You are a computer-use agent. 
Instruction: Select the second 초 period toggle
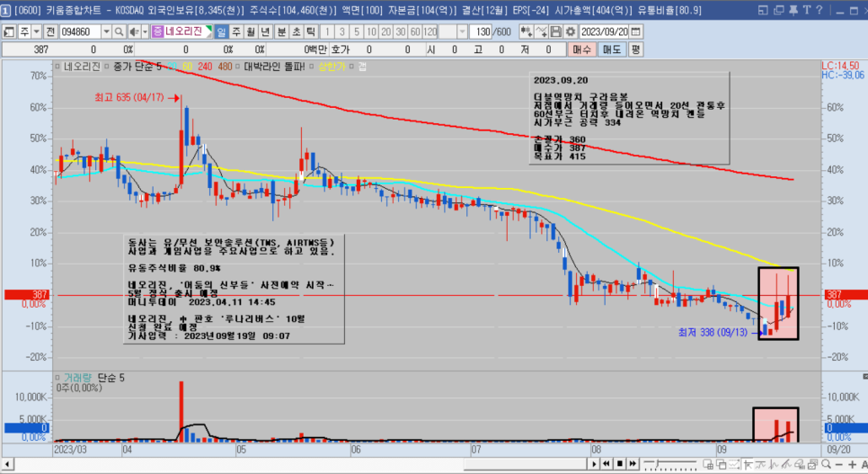[x=297, y=31]
